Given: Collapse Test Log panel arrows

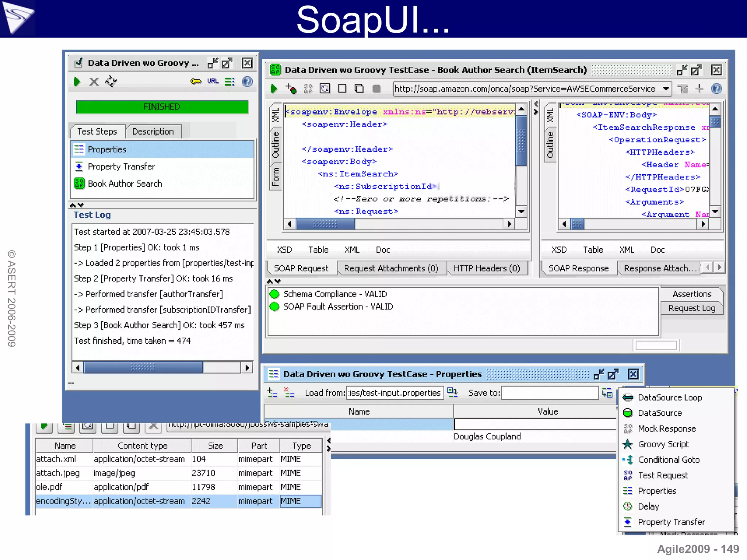Looking at the screenshot, I should pyautogui.click(x=77, y=205).
